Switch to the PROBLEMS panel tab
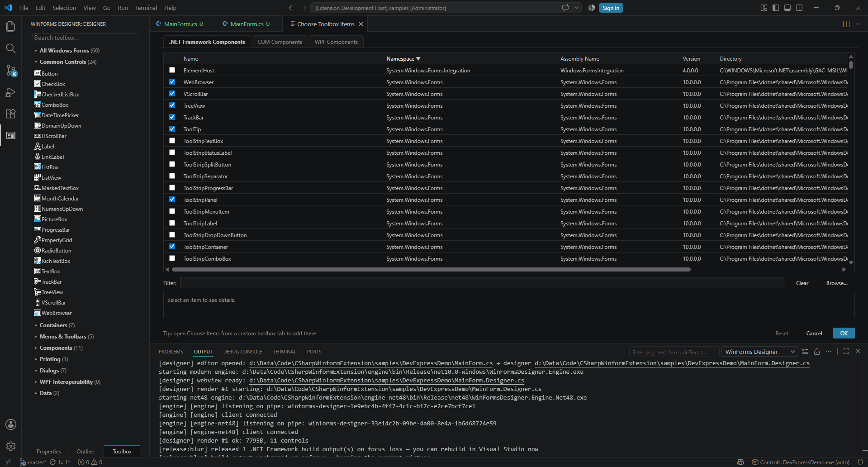The height and width of the screenshot is (467, 868). coord(171,352)
